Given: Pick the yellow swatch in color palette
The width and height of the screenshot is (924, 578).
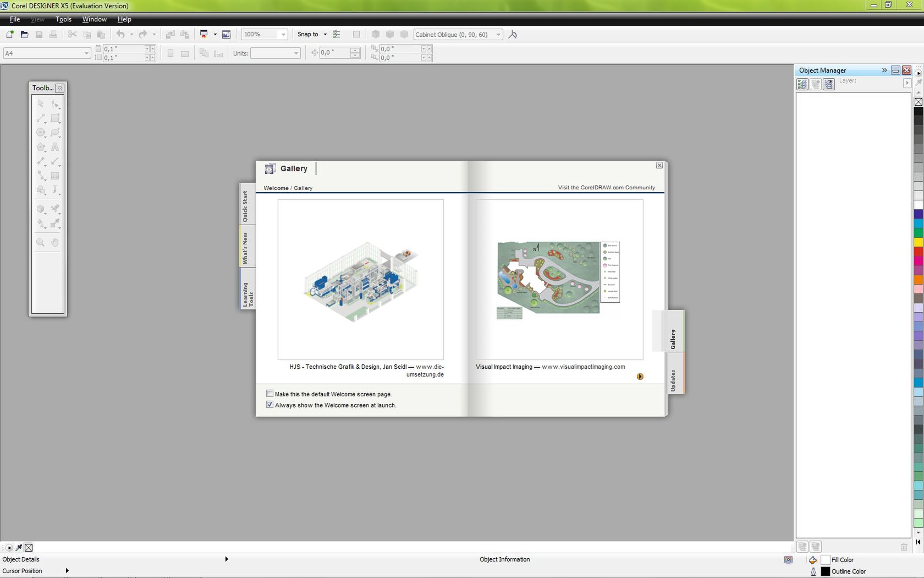Looking at the screenshot, I should 919,242.
